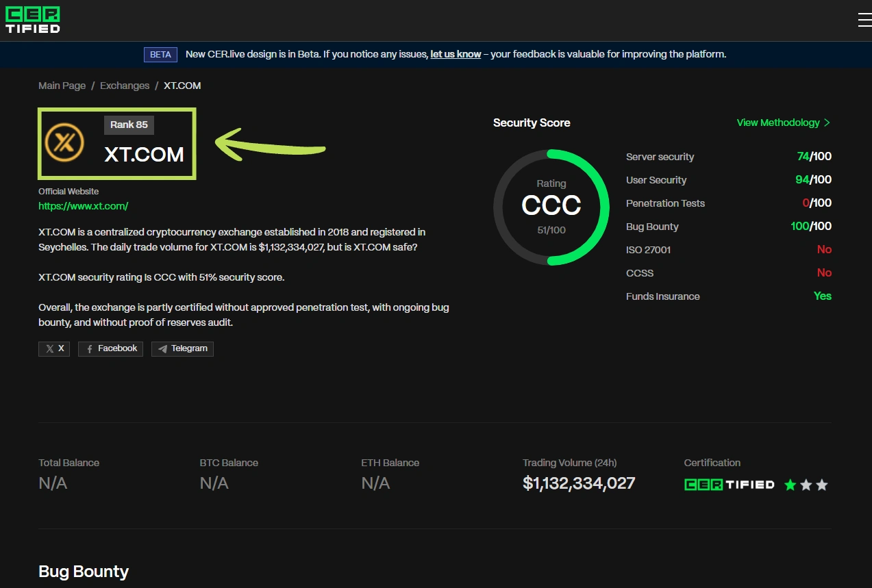Click the green certification star
This screenshot has height=588, width=872.
point(790,485)
